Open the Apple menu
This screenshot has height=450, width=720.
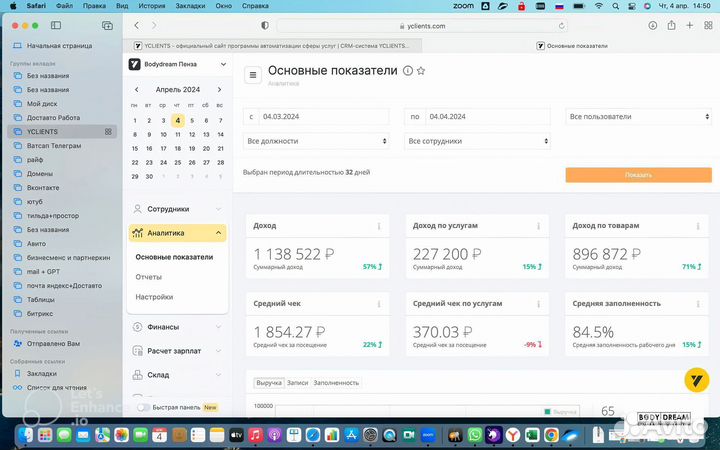(x=13, y=6)
